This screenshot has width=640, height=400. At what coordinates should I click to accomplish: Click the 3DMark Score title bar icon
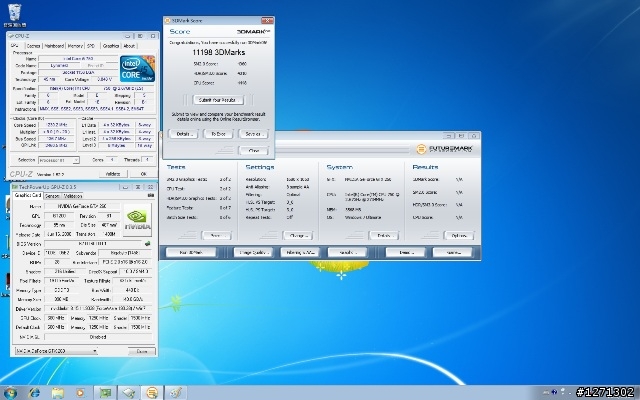coord(167,20)
